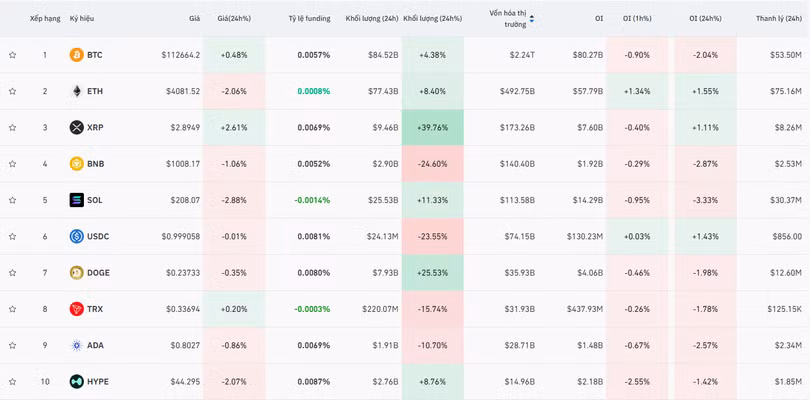810x400 pixels.
Task: Click the TRON TRX coin icon
Action: pyautogui.click(x=76, y=309)
